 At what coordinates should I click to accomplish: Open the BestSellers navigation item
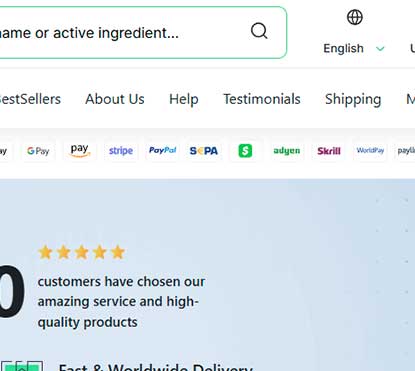click(x=30, y=99)
